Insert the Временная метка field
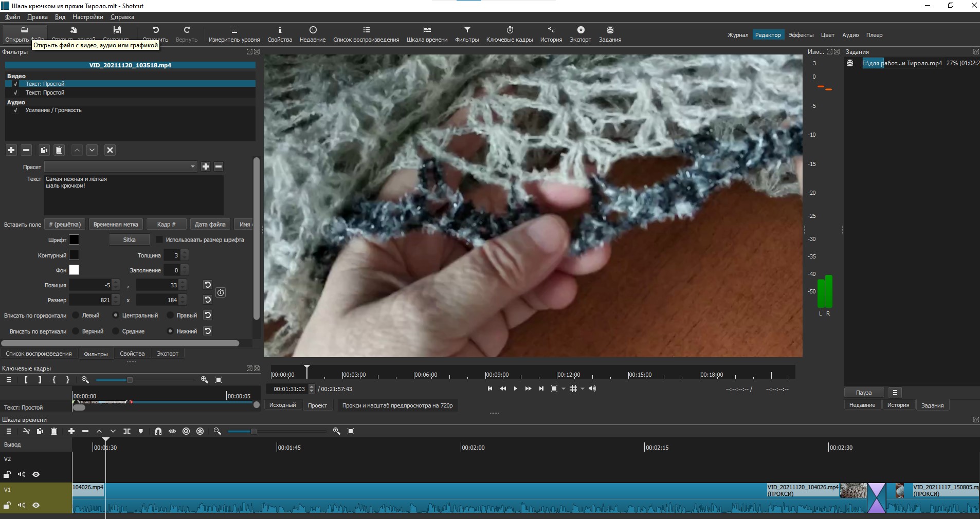The height and width of the screenshot is (519, 980). (116, 224)
